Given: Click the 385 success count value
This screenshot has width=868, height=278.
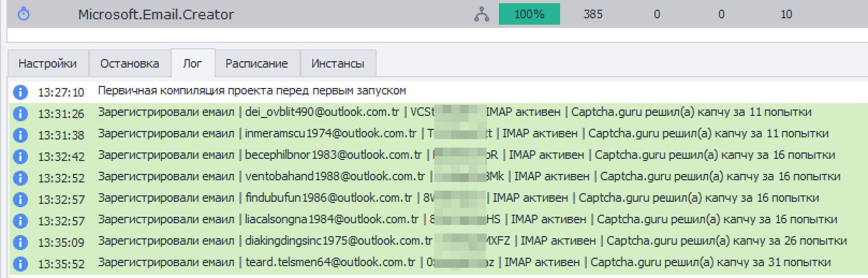Looking at the screenshot, I should pyautogui.click(x=593, y=14).
